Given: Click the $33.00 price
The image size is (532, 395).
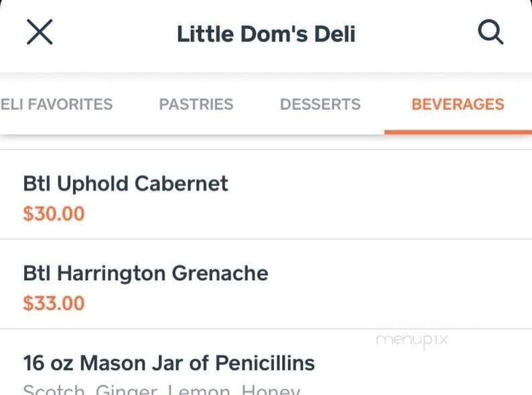Looking at the screenshot, I should coord(54,303).
